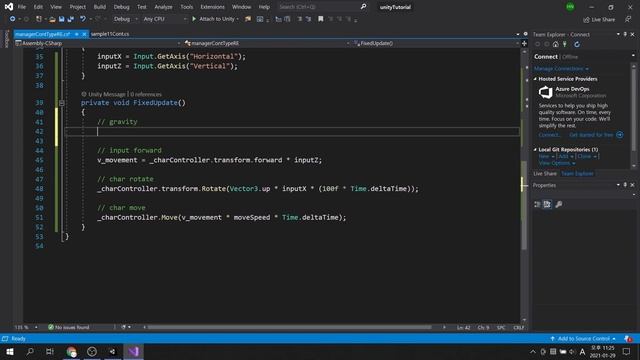The height and width of the screenshot is (360, 640).
Task: Open the Extensions menu
Action: pos(212,7)
